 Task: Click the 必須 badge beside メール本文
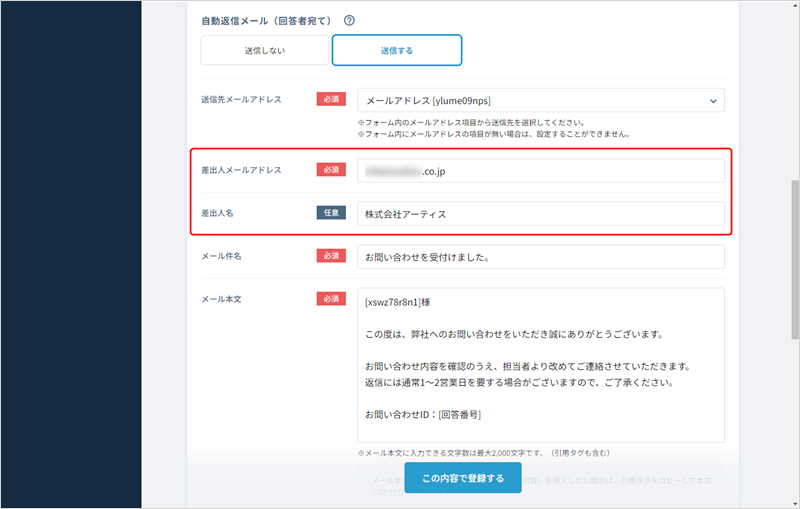pos(331,298)
